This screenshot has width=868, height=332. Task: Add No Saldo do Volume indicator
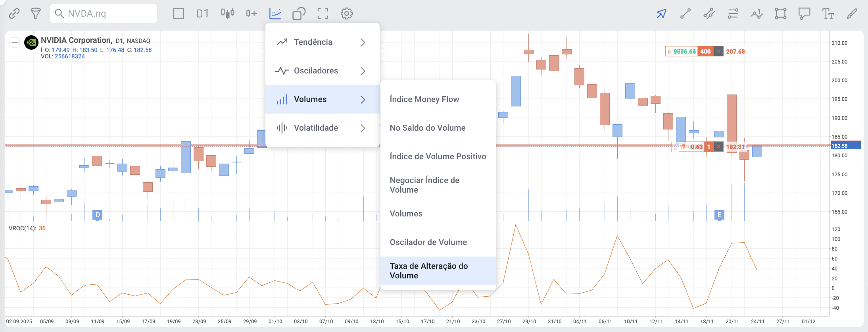coord(438,128)
